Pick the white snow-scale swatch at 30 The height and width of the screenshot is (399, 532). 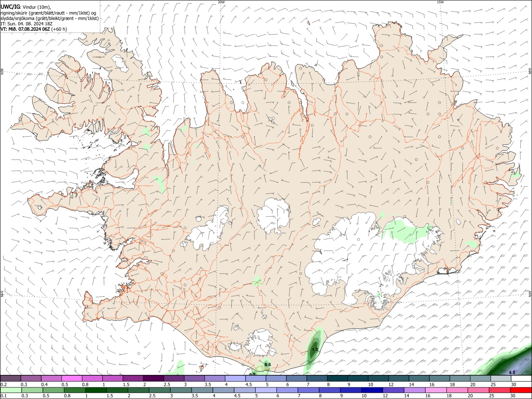click(x=521, y=379)
